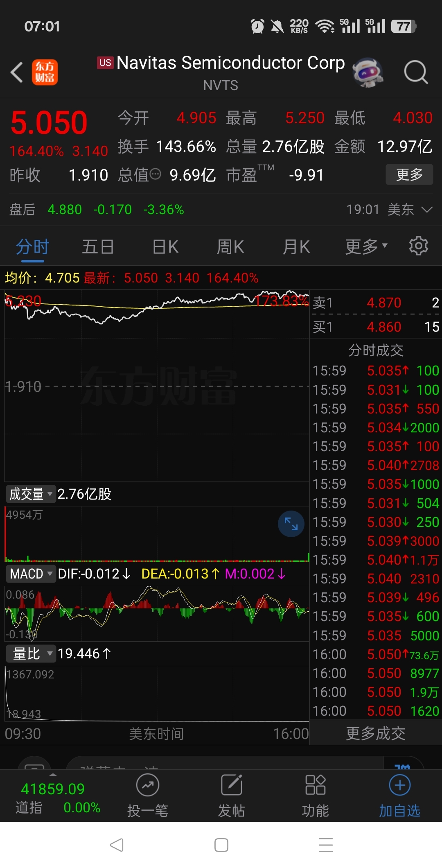Tap the 盘后 4.880 after-hours price
The height and width of the screenshot is (868, 442).
(65, 210)
